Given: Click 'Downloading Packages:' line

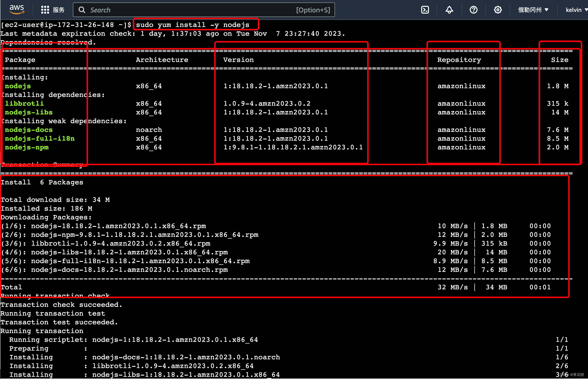Looking at the screenshot, I should [46, 217].
